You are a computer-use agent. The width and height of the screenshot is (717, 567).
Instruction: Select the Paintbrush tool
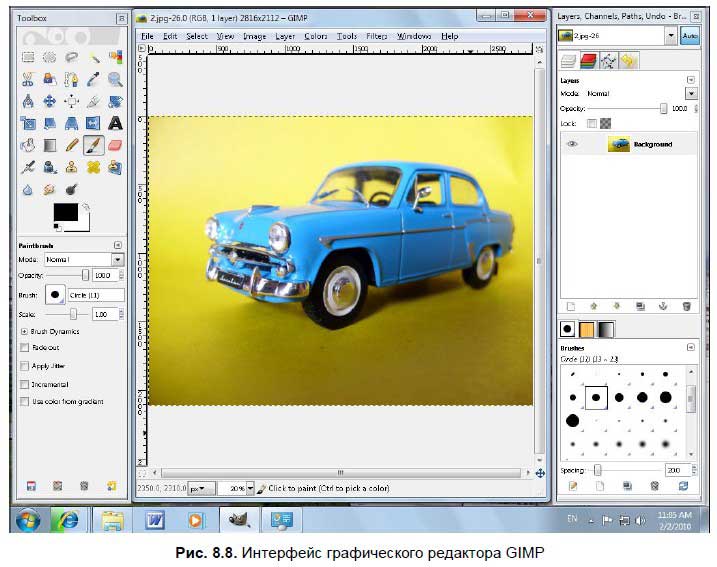point(93,145)
